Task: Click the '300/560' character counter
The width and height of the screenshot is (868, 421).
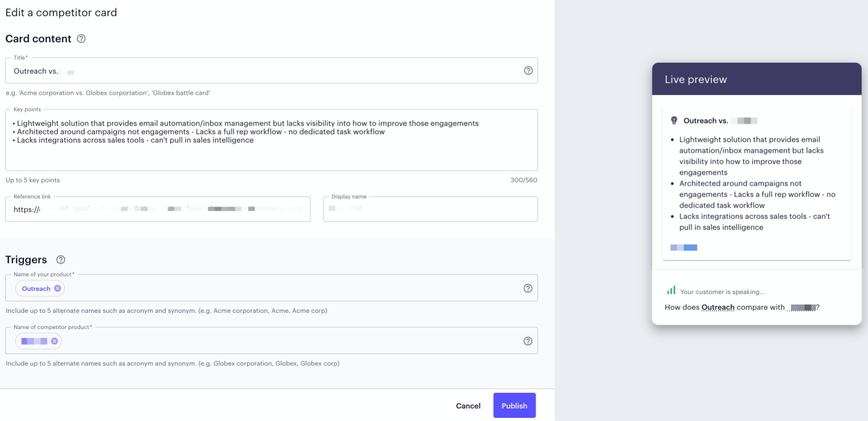Action: pyautogui.click(x=524, y=180)
